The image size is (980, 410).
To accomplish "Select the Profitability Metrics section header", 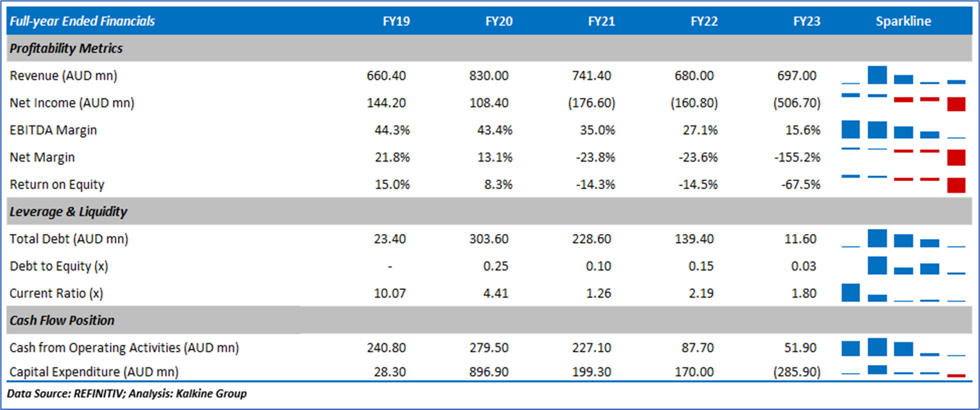I will [x=67, y=49].
